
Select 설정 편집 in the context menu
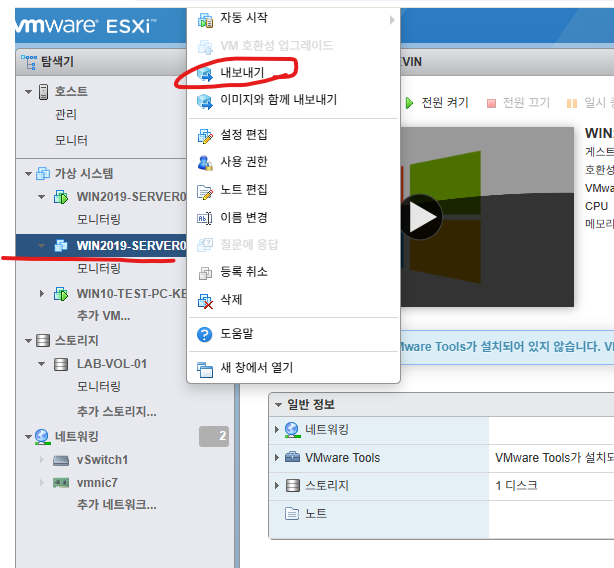[293, 135]
